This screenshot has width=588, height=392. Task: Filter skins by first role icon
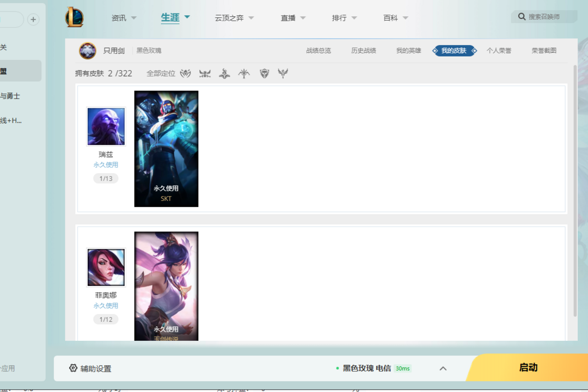(x=185, y=73)
